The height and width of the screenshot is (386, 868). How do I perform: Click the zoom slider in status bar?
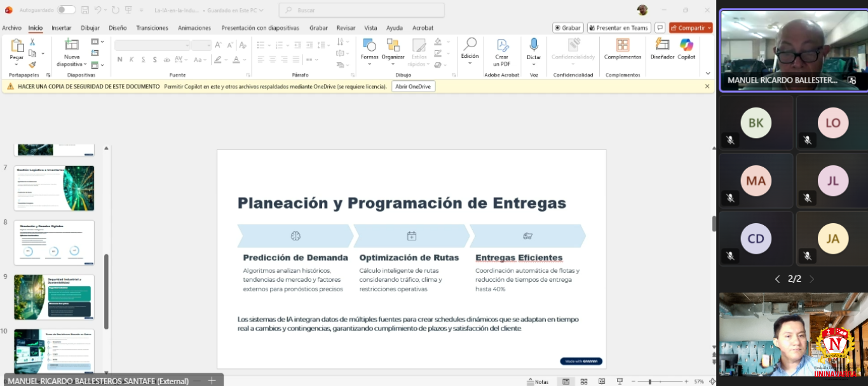click(649, 382)
